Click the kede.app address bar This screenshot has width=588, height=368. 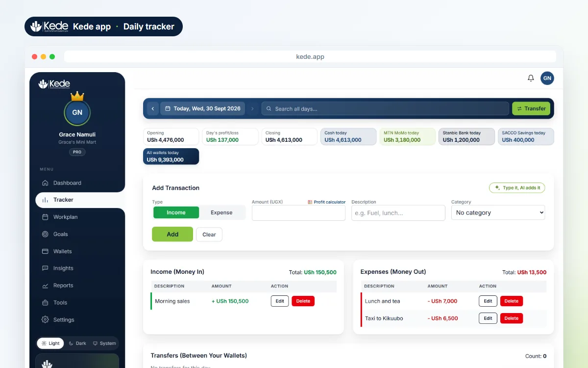pos(310,56)
